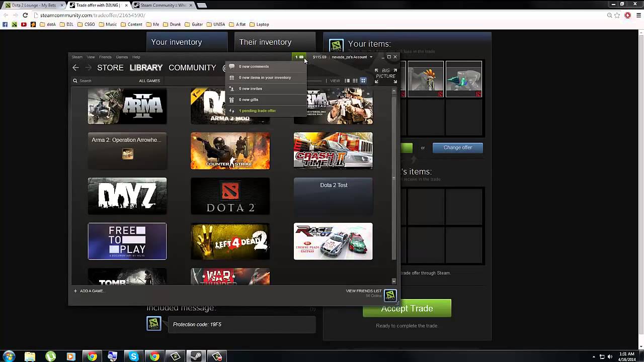
Task: Click the new invites person icon
Action: tap(231, 88)
